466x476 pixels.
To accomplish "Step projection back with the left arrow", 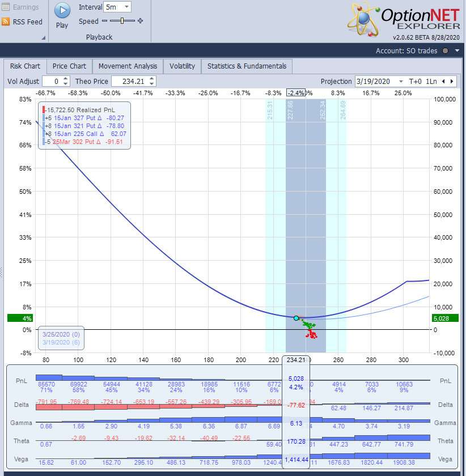I will tap(443, 82).
